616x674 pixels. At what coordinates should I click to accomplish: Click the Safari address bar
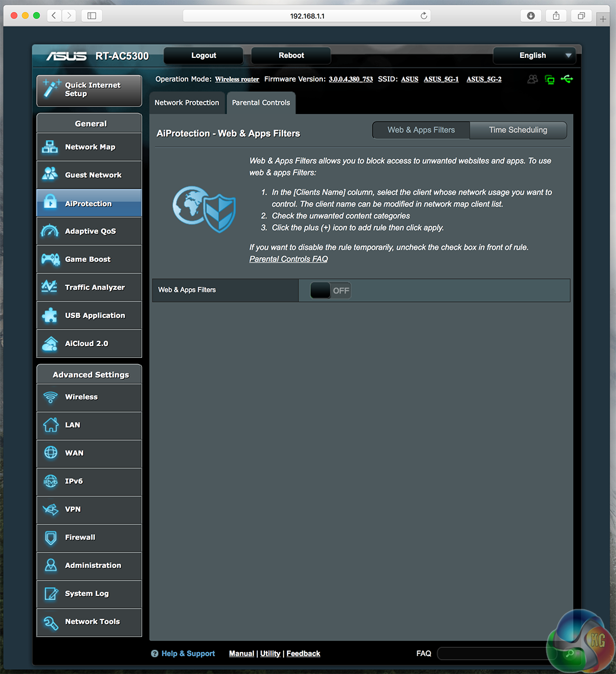307,16
